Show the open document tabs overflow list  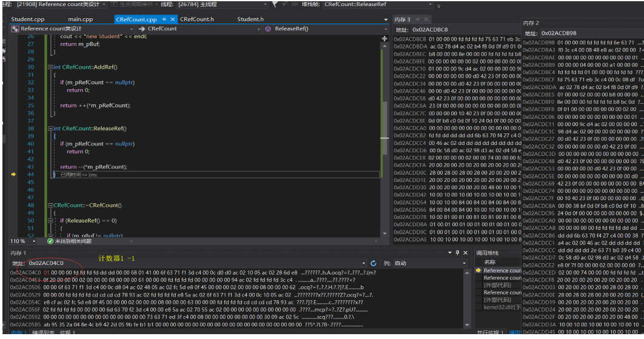386,19
